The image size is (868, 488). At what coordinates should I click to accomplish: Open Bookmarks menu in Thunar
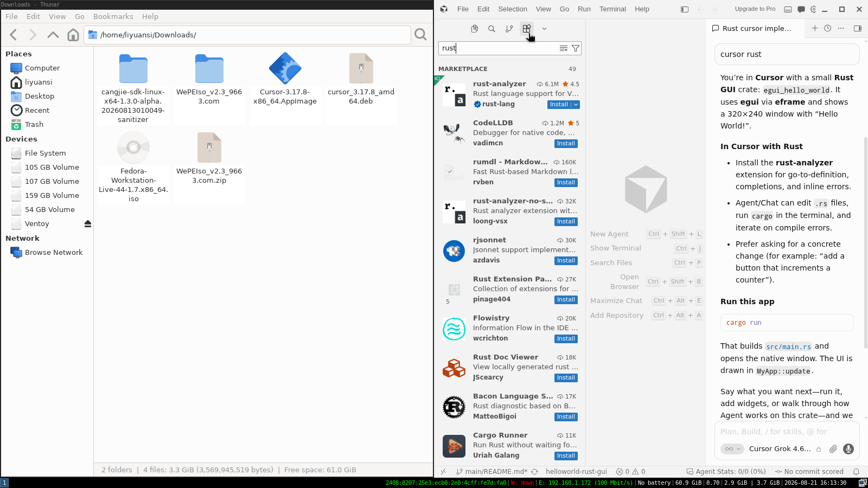pyautogui.click(x=113, y=17)
